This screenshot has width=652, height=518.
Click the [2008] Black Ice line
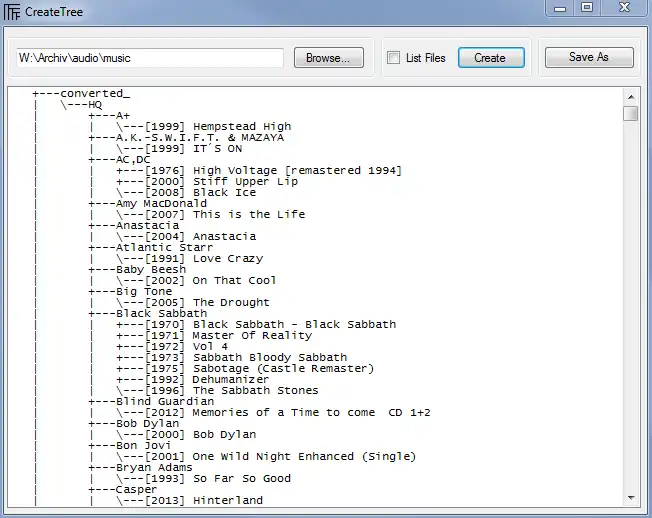click(186, 192)
